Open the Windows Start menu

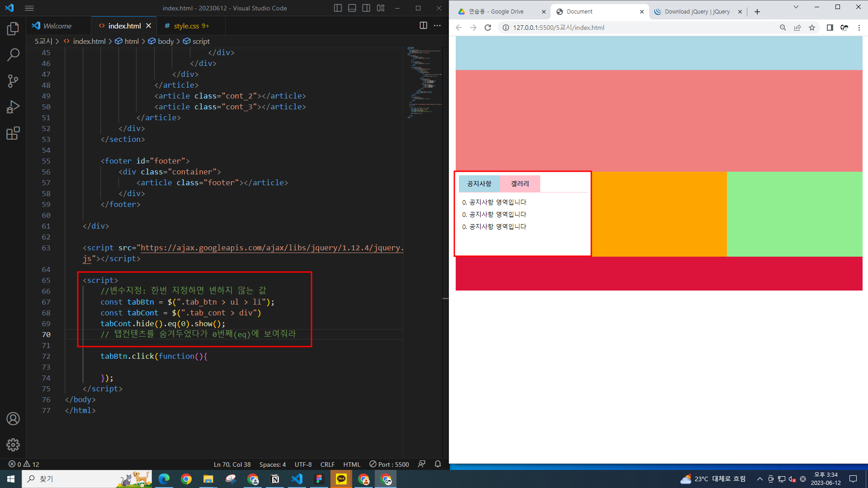pyautogui.click(x=11, y=479)
